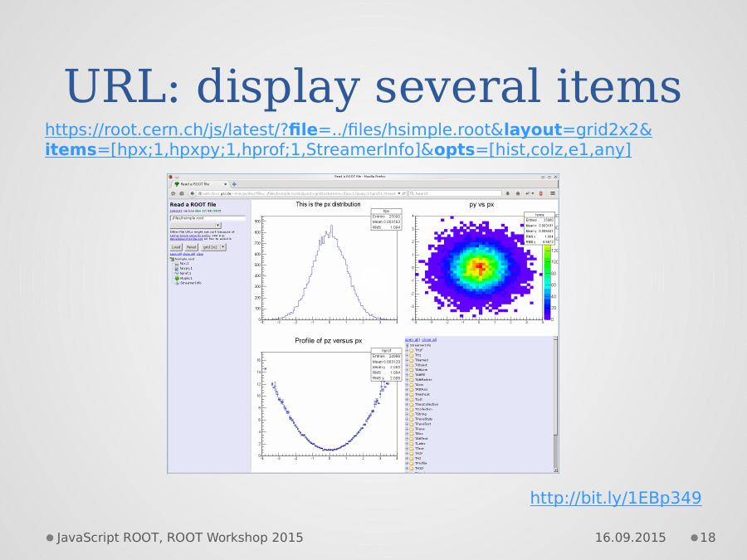This screenshot has height=560, width=747.
Task: Expand the TString node
Action: click(x=407, y=414)
